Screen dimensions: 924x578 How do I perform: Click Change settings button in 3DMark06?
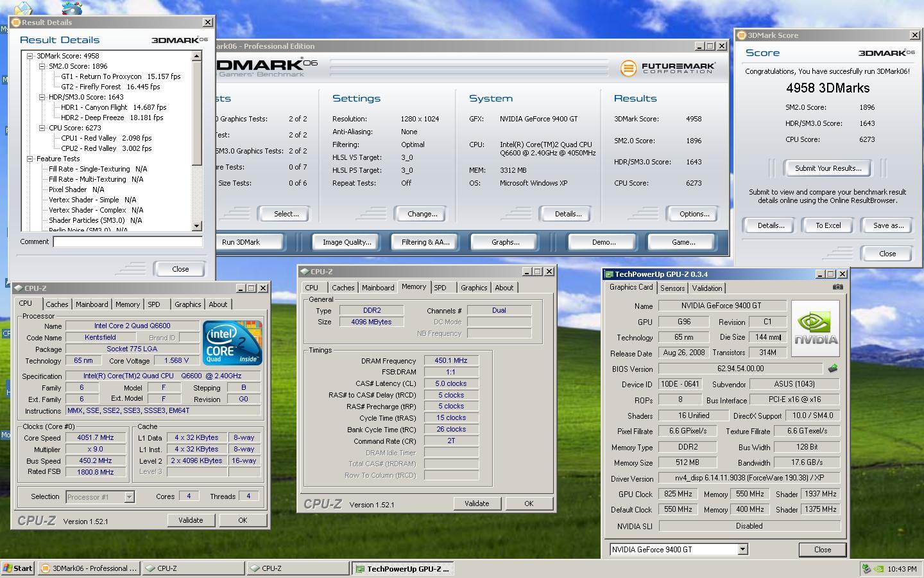(x=422, y=214)
